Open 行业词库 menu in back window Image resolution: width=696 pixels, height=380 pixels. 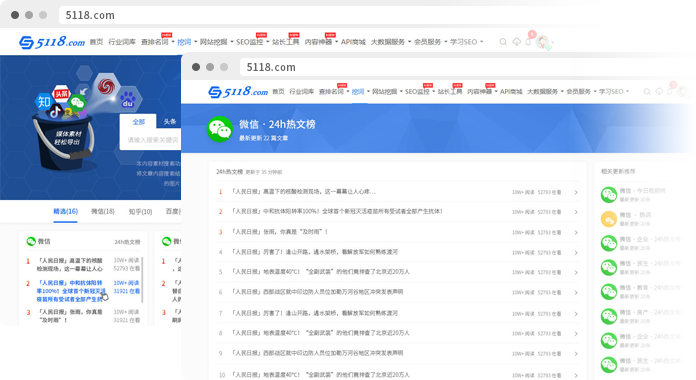[122, 42]
